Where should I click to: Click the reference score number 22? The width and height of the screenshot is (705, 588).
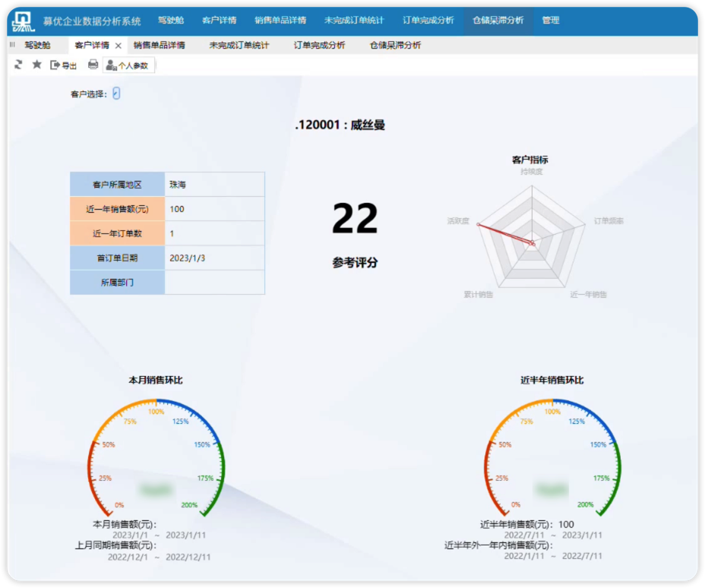pyautogui.click(x=355, y=219)
